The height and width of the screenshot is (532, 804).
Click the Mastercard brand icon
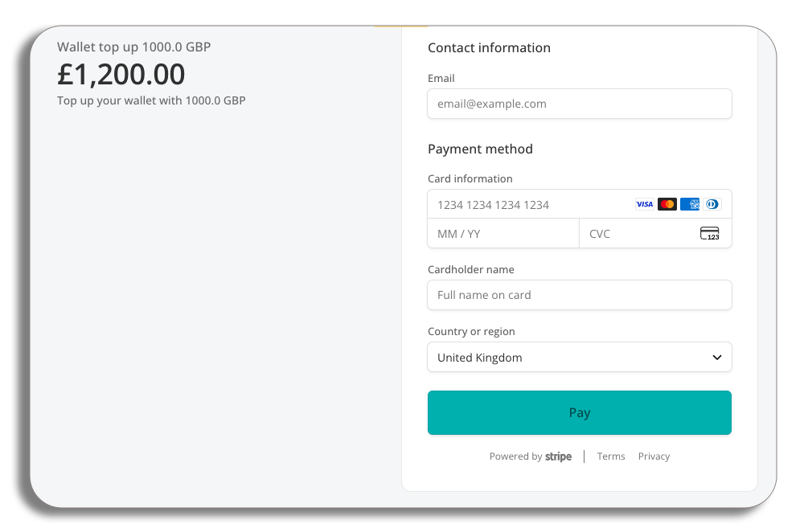tap(667, 204)
